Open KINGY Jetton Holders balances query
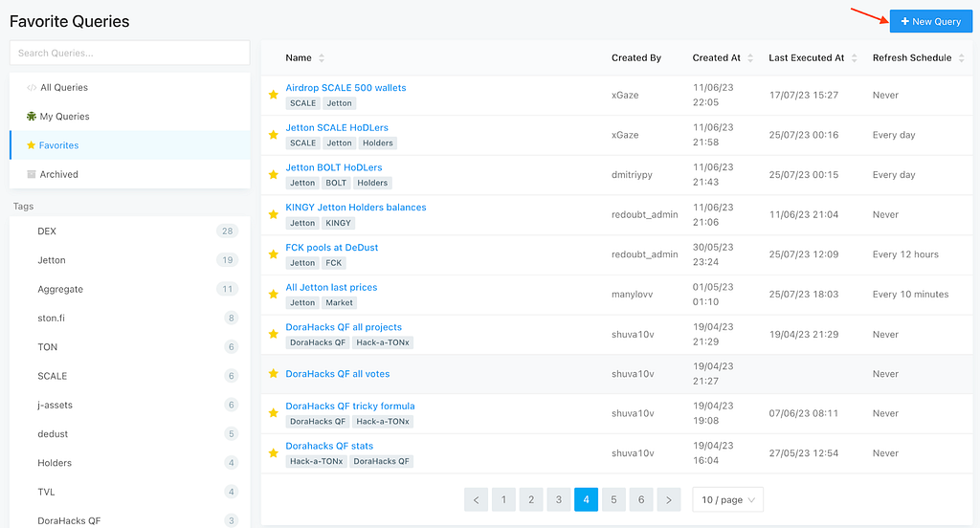The height and width of the screenshot is (528, 980). [x=356, y=208]
